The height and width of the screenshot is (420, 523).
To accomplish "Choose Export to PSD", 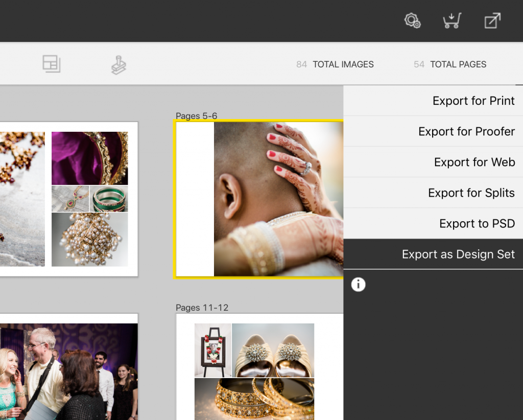I will click(x=433, y=223).
